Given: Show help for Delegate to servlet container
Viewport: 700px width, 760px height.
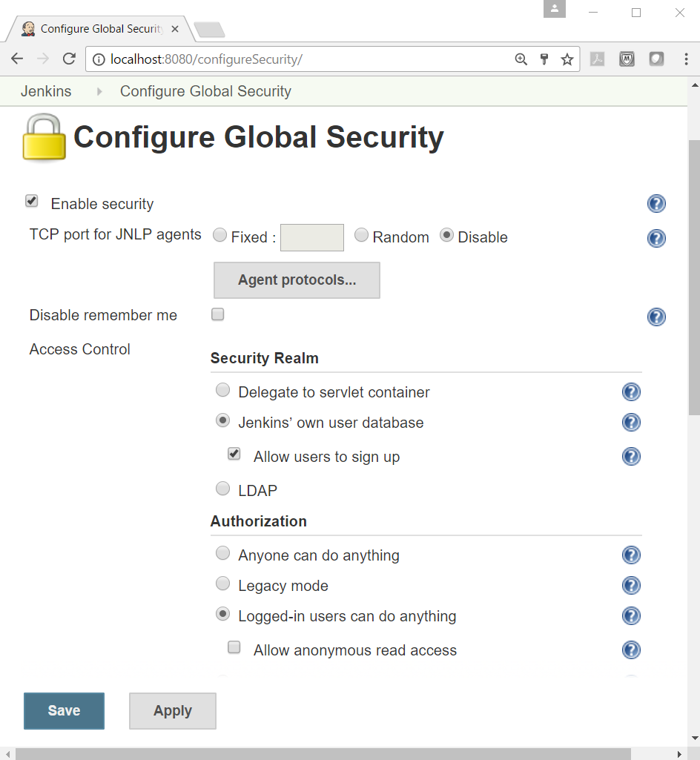Looking at the screenshot, I should pyautogui.click(x=631, y=391).
